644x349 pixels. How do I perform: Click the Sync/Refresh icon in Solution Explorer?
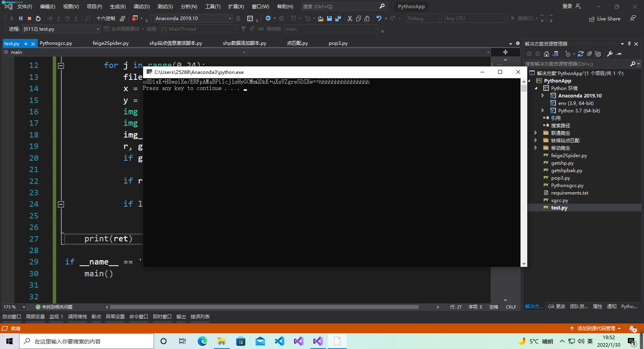coord(581,54)
